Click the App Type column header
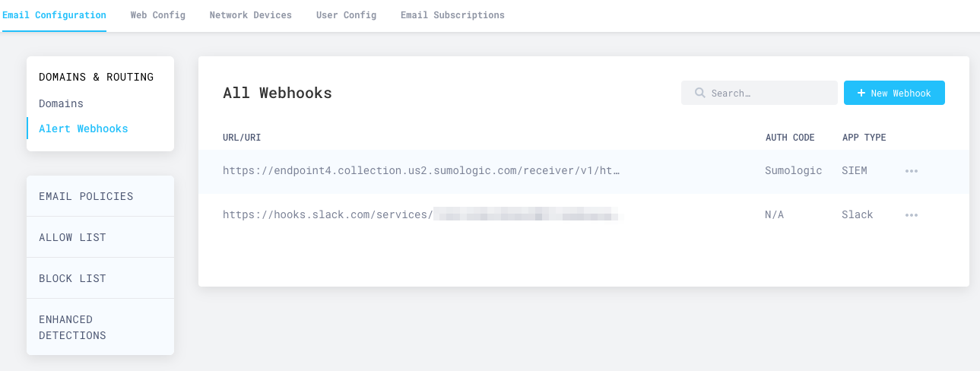Image resolution: width=980 pixels, height=371 pixels. click(864, 138)
